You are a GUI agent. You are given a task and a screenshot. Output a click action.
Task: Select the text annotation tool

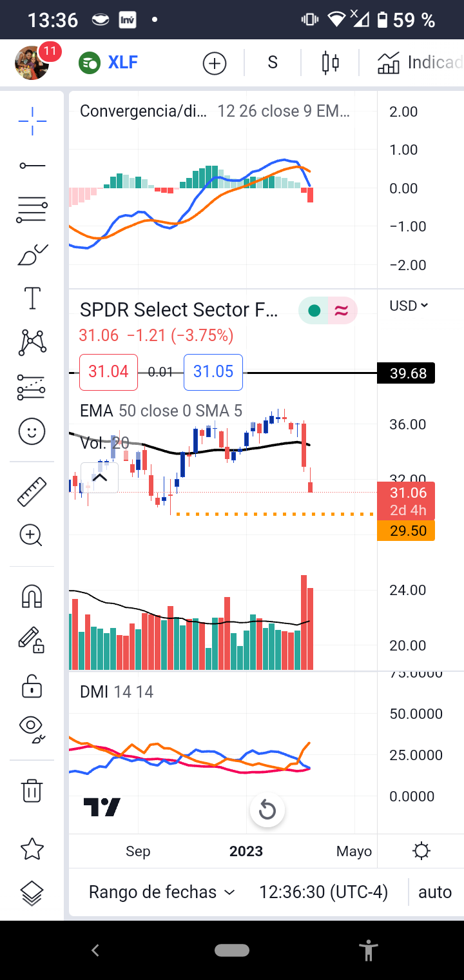point(32,299)
